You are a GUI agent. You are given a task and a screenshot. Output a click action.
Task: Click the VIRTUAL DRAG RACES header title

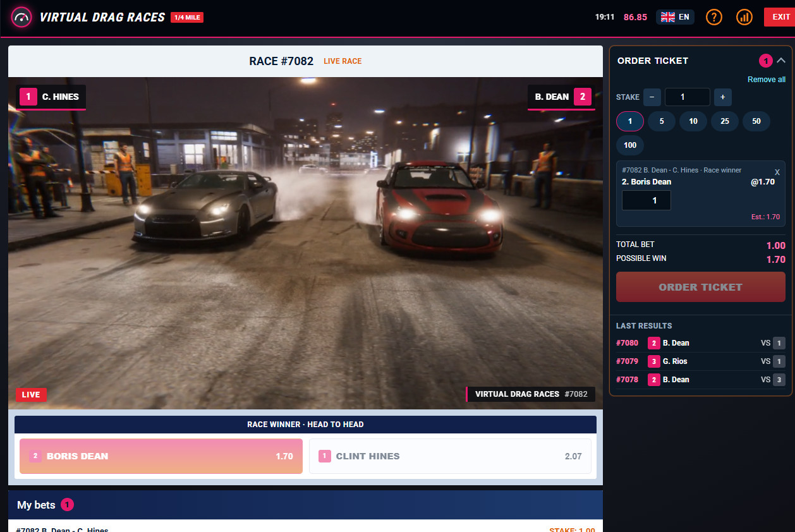[102, 18]
